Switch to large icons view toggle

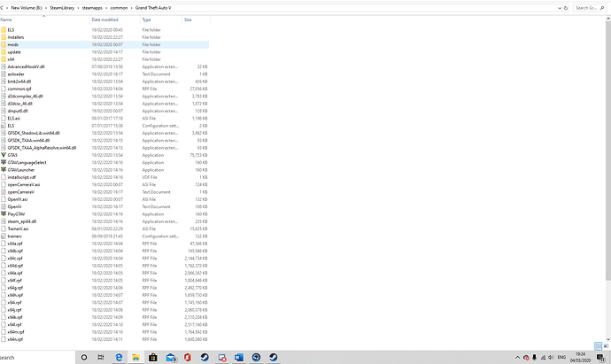tap(606, 346)
